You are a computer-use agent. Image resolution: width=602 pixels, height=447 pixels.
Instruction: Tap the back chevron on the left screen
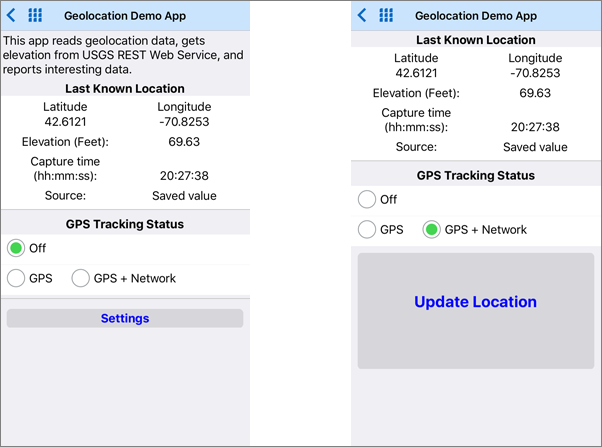[10, 16]
